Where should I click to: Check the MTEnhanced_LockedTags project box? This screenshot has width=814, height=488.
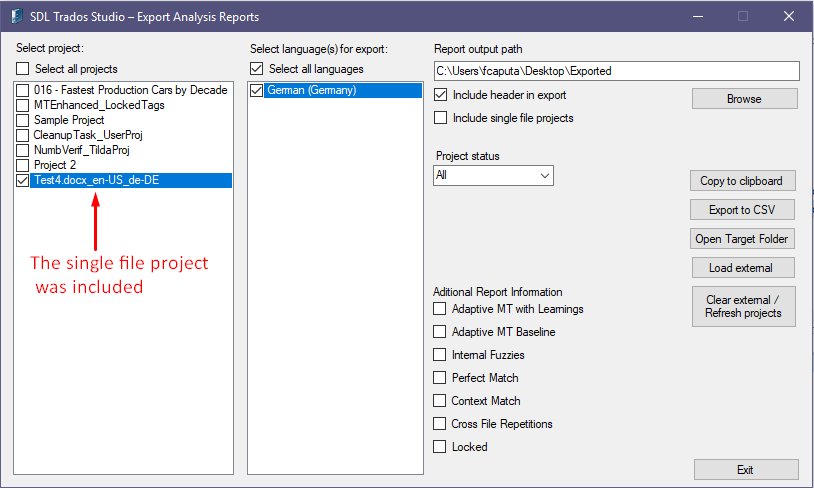[22, 105]
